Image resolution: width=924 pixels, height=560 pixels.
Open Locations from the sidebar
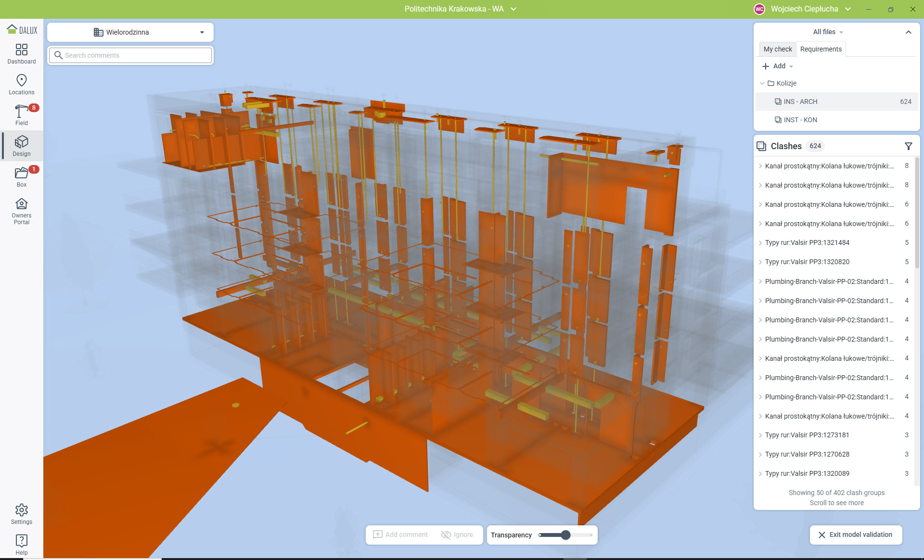[22, 84]
